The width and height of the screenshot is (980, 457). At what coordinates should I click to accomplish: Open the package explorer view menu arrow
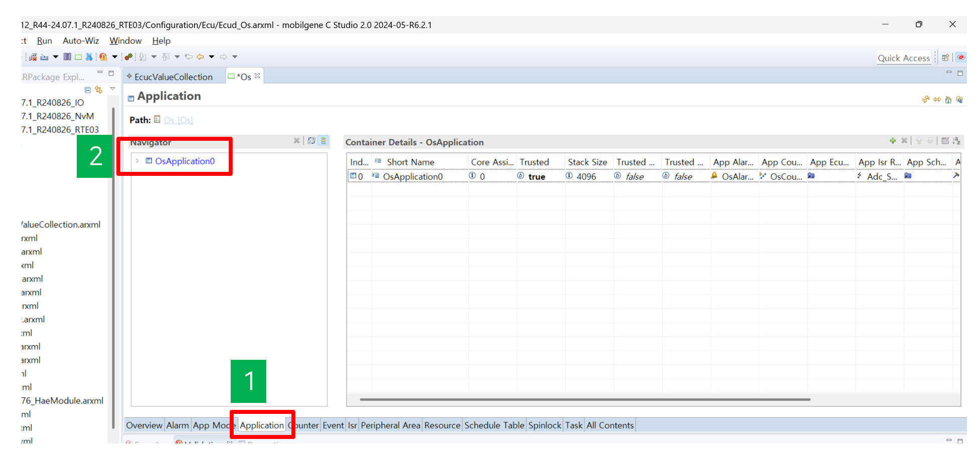tap(113, 89)
